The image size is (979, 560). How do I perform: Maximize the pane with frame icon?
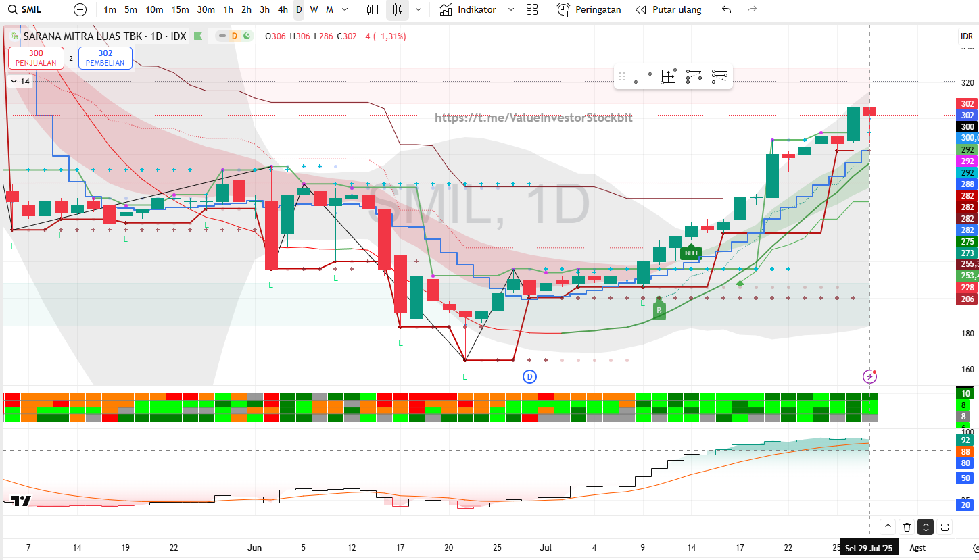[x=945, y=527]
